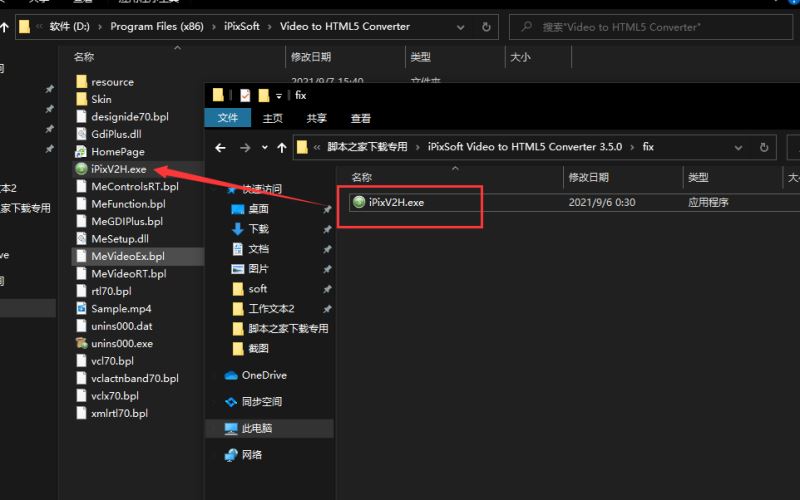The width and height of the screenshot is (800, 500).
Task: Open quick access toolbar customize dropdown
Action: 279,96
